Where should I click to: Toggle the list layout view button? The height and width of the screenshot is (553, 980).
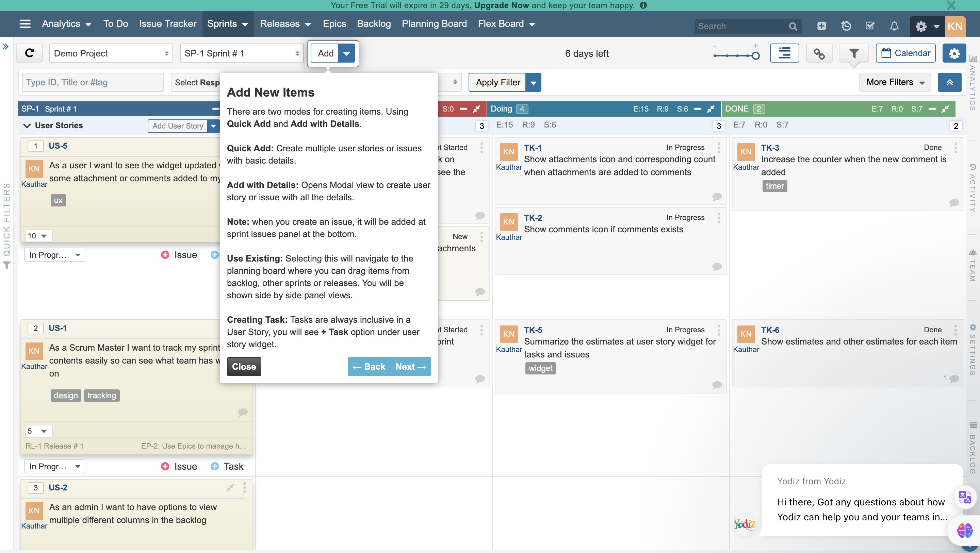(784, 53)
